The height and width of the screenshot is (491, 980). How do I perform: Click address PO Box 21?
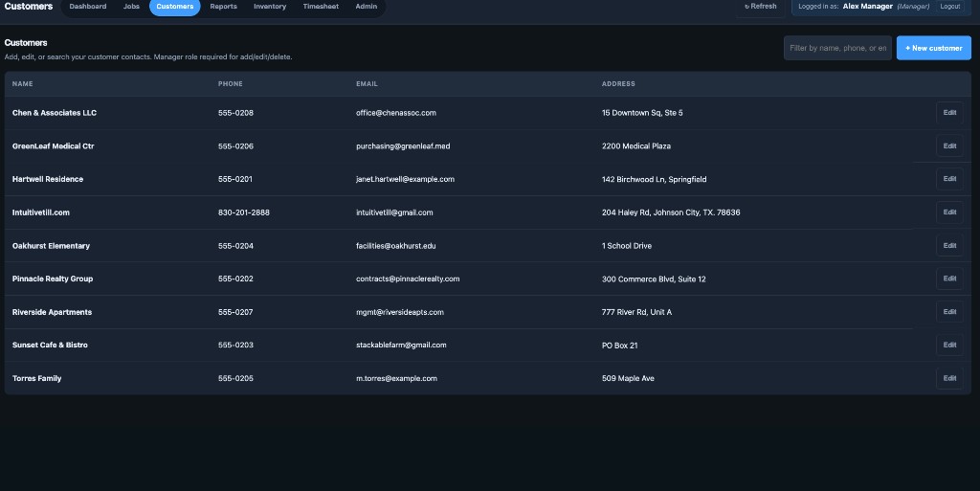(x=619, y=346)
